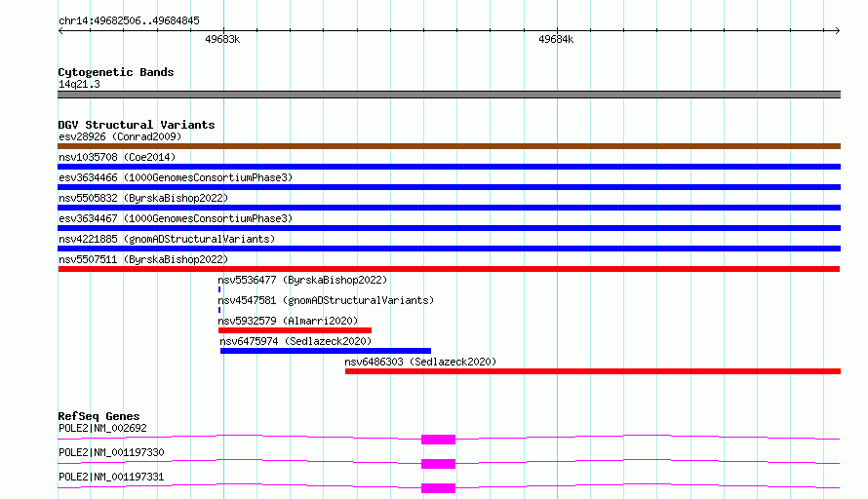
Task: Click the right arrowhead of the ruler
Action: [838, 30]
